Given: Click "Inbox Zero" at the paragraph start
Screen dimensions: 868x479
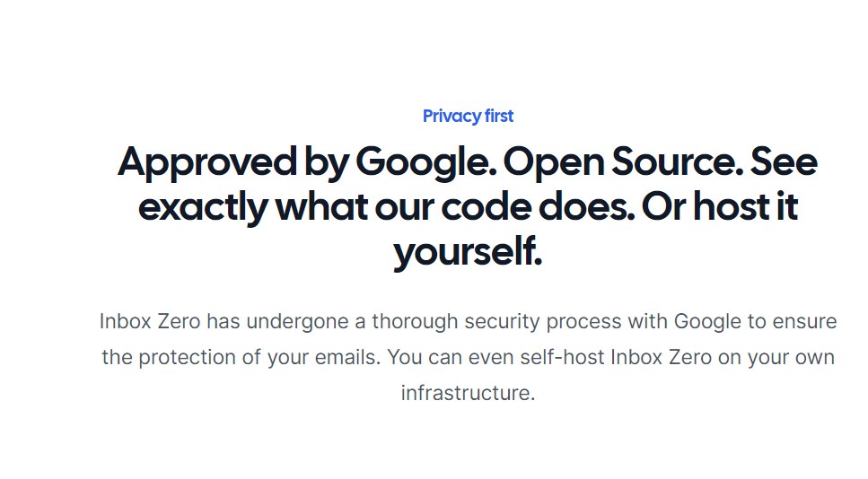Looking at the screenshot, I should tap(150, 321).
